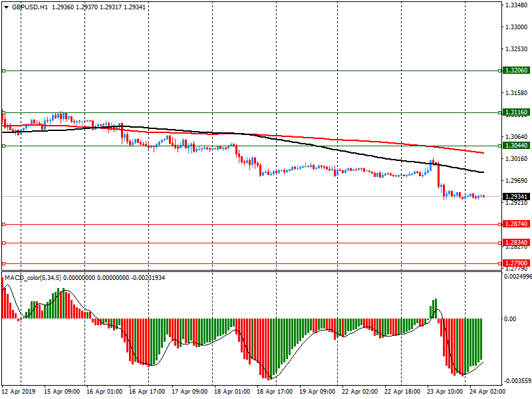Open the GBPUSD,H1 chart dropdown arrow
This screenshot has width=532, height=399.
(x=6, y=7)
